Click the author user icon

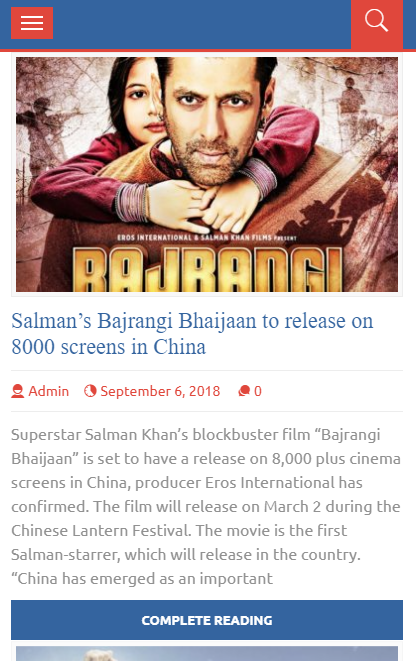point(18,391)
